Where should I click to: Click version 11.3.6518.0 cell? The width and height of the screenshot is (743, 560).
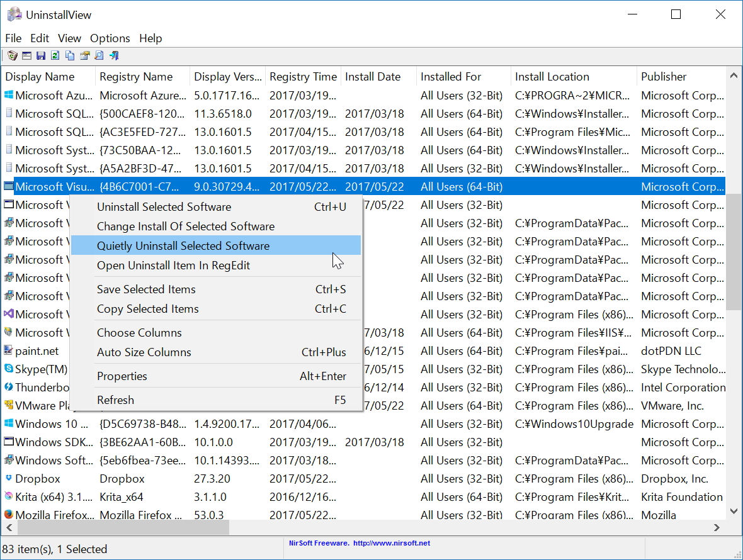coord(223,114)
